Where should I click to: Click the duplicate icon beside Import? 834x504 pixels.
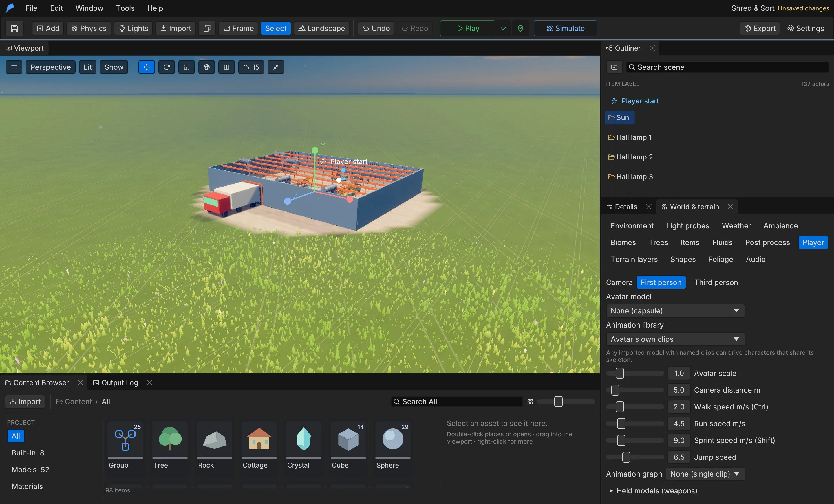coord(207,28)
